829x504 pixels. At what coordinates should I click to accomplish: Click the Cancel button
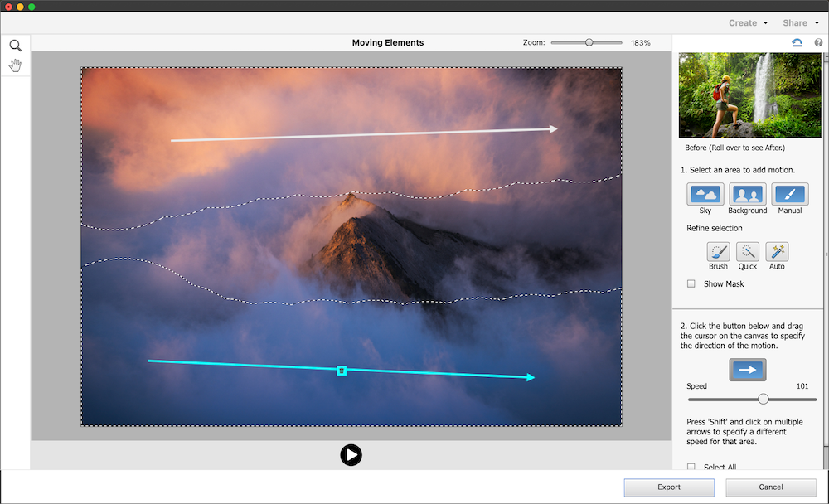(x=771, y=487)
